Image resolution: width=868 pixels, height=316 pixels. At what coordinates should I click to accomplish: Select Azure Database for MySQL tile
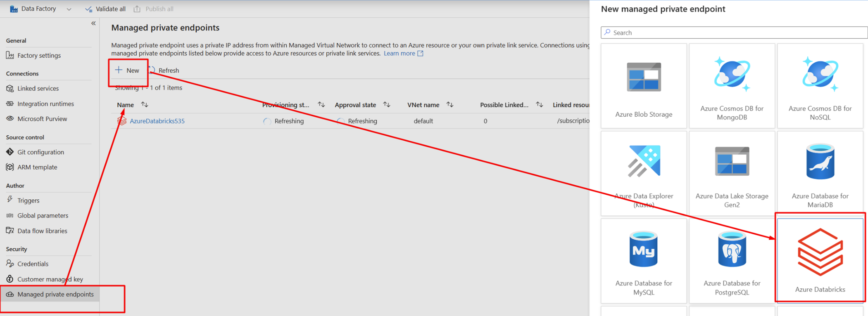tap(644, 261)
